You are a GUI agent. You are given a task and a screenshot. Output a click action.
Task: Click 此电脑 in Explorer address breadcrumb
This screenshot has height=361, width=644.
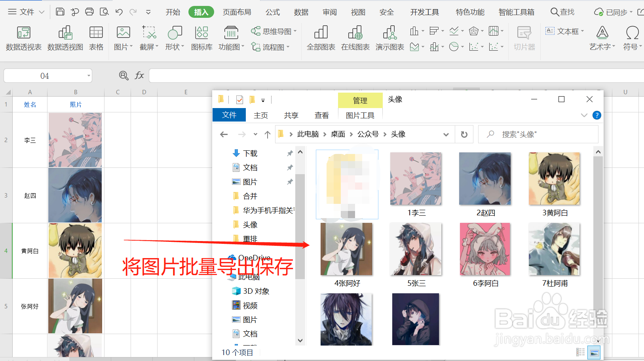[308, 134]
